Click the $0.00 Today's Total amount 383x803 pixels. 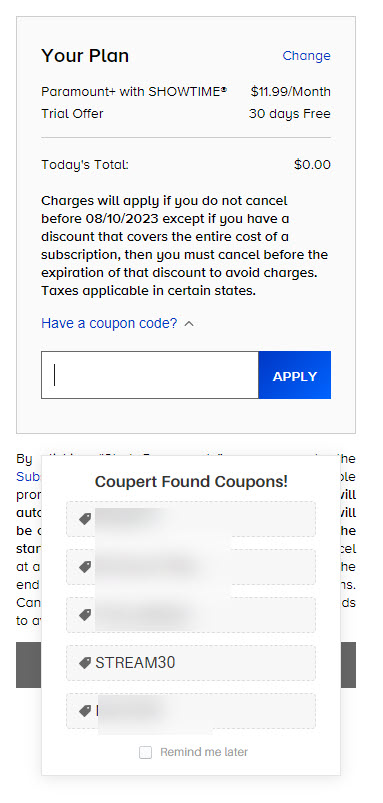pos(312,165)
